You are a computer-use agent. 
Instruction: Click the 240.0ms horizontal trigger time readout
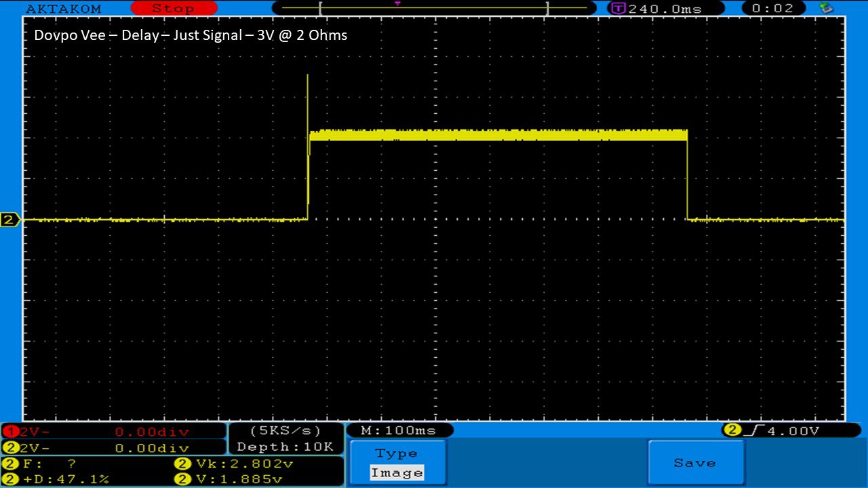click(x=665, y=9)
